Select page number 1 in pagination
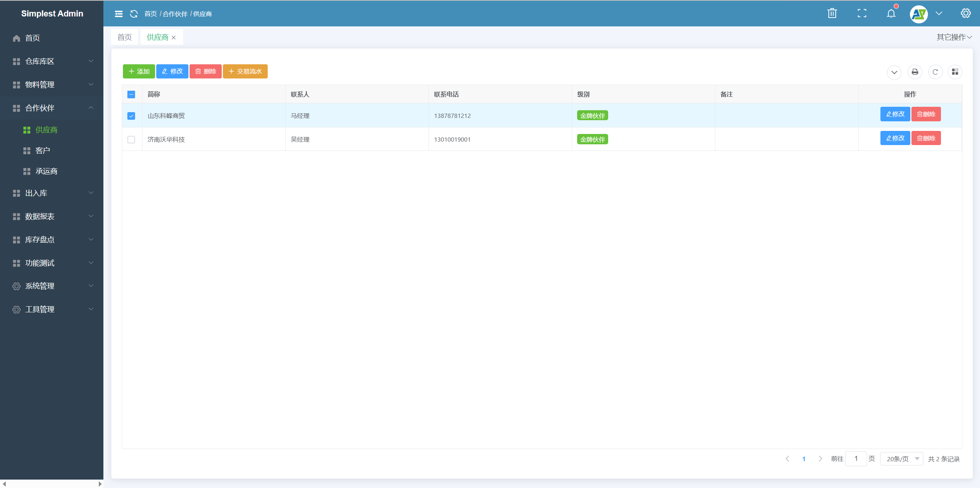The height and width of the screenshot is (488, 980). tap(804, 459)
